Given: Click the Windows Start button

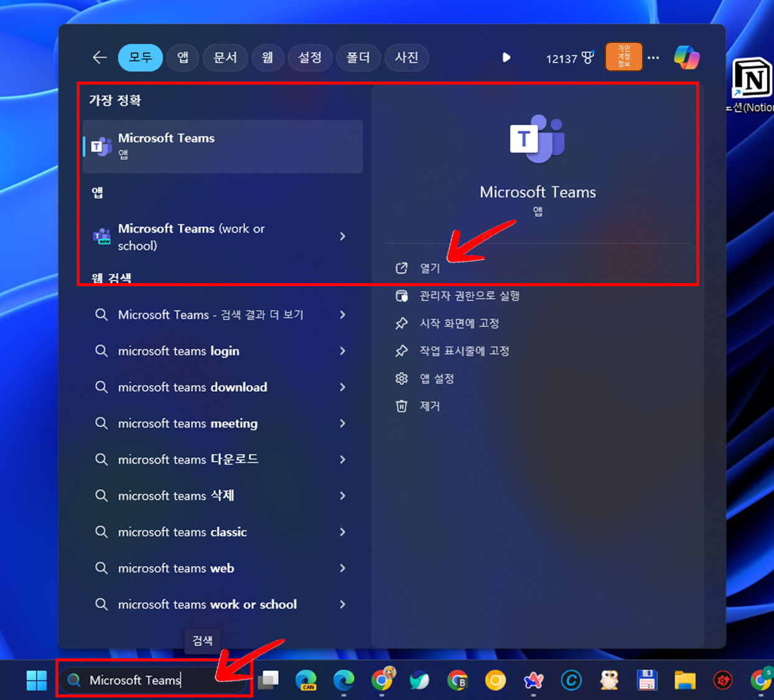Looking at the screenshot, I should click(35, 680).
